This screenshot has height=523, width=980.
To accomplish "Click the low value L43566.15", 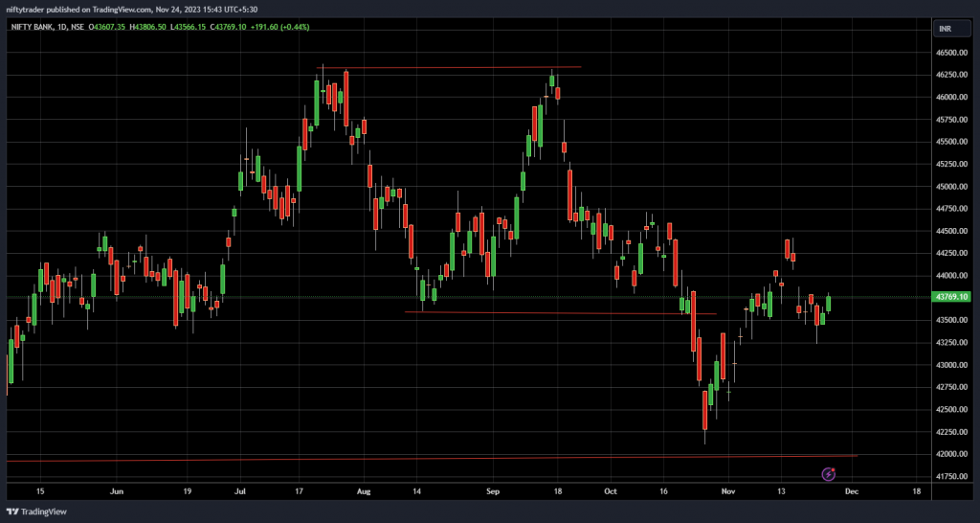I will [188, 27].
